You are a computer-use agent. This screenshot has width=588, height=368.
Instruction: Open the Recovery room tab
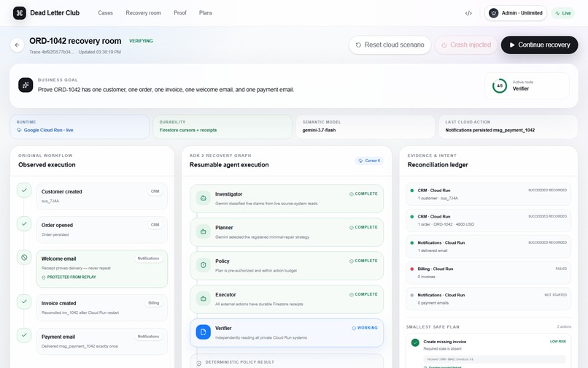[x=143, y=12]
